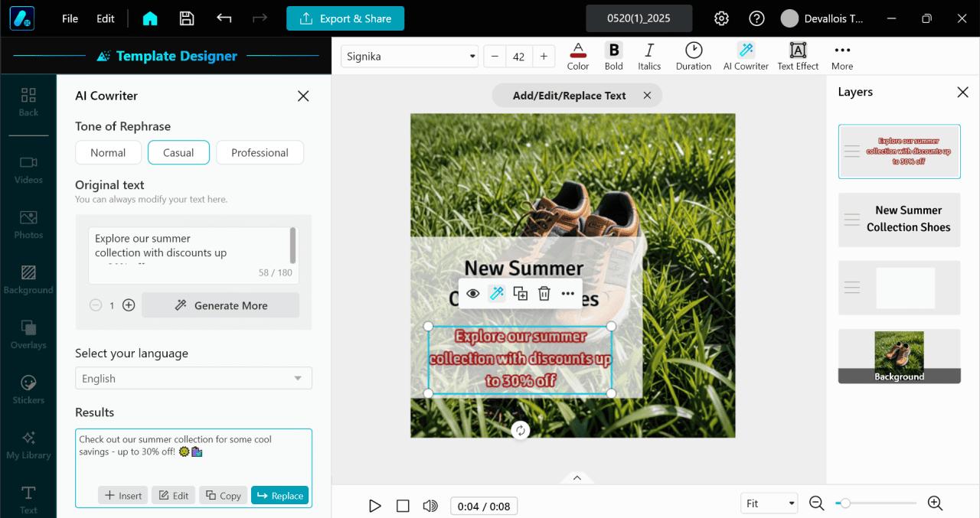Open the Fit zoom level dropdown
Viewport: 980px width, 518px height.
[x=769, y=503]
